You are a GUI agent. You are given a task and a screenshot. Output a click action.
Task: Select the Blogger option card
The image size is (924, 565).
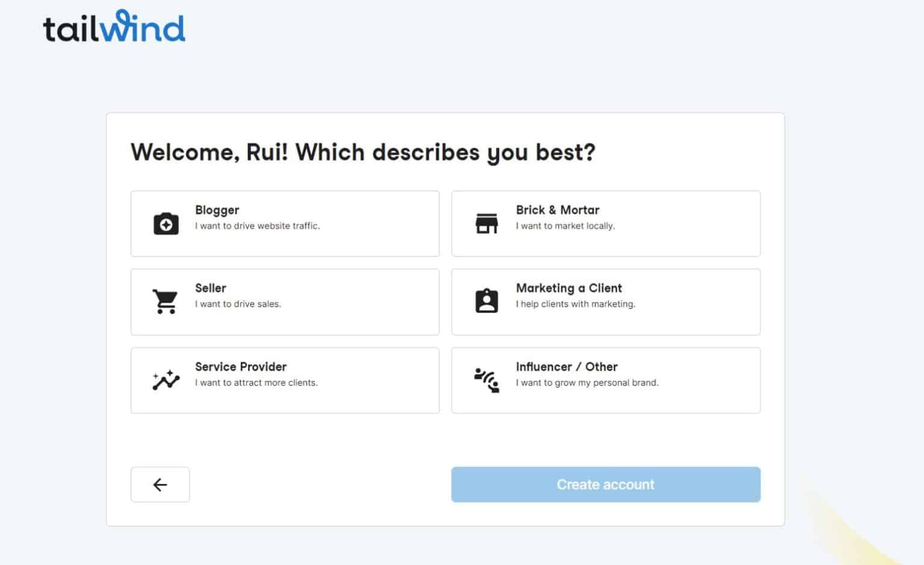tap(285, 223)
